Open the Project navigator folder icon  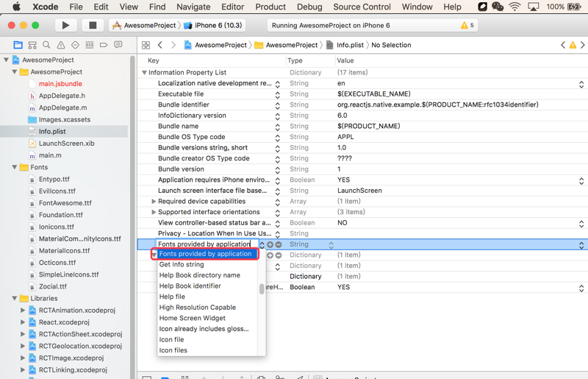click(x=18, y=45)
